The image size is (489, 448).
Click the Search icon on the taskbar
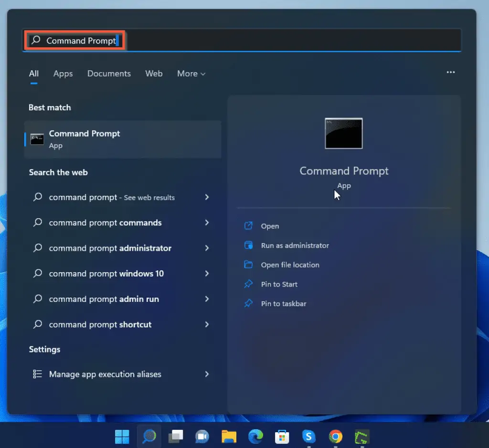point(149,437)
